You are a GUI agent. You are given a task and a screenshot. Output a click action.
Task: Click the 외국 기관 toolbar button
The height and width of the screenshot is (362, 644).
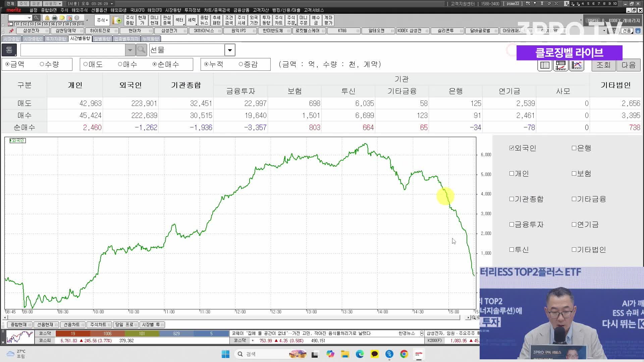254,20
